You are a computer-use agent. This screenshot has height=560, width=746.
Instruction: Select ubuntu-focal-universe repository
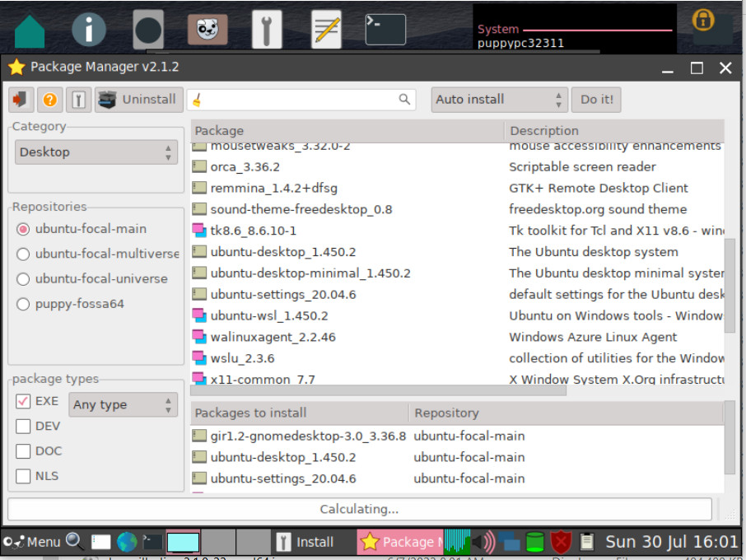pos(92,279)
